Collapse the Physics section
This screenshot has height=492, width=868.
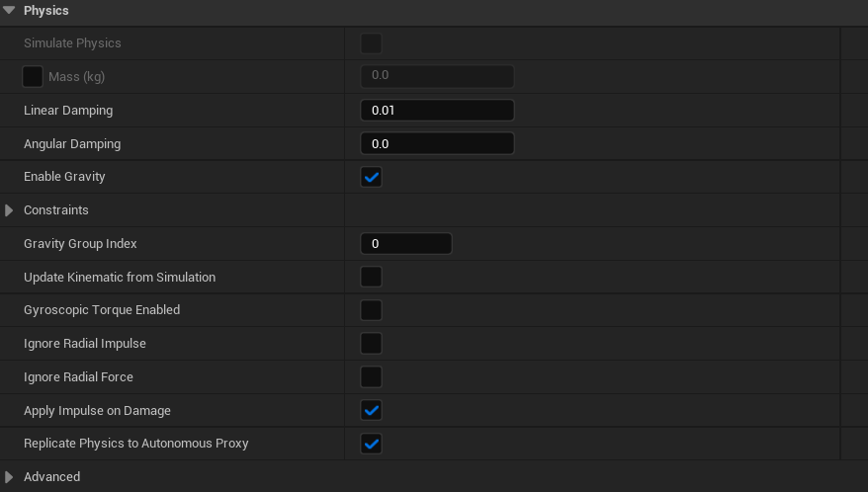pos(9,11)
